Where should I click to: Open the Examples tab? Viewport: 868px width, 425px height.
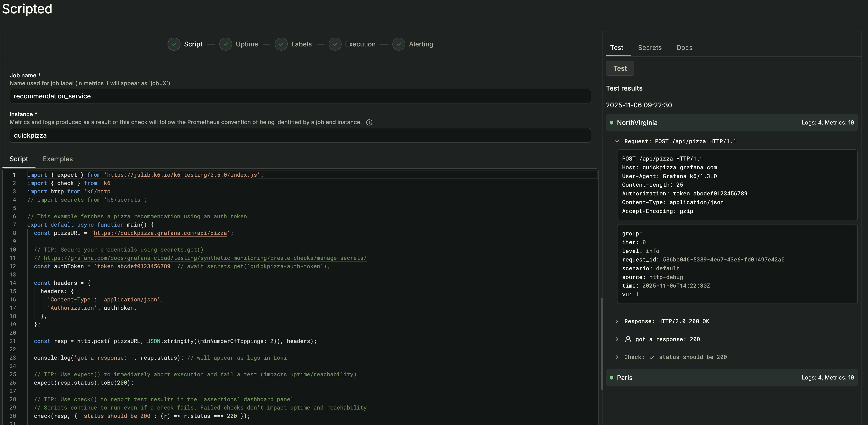tap(58, 159)
